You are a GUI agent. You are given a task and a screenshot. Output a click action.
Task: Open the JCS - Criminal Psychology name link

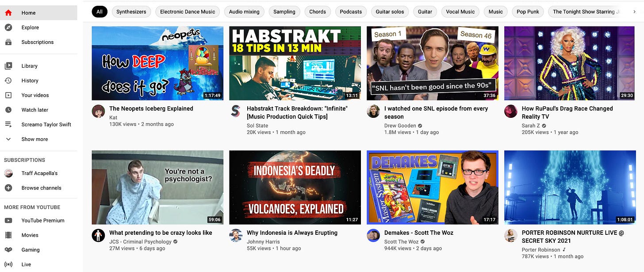click(x=140, y=242)
